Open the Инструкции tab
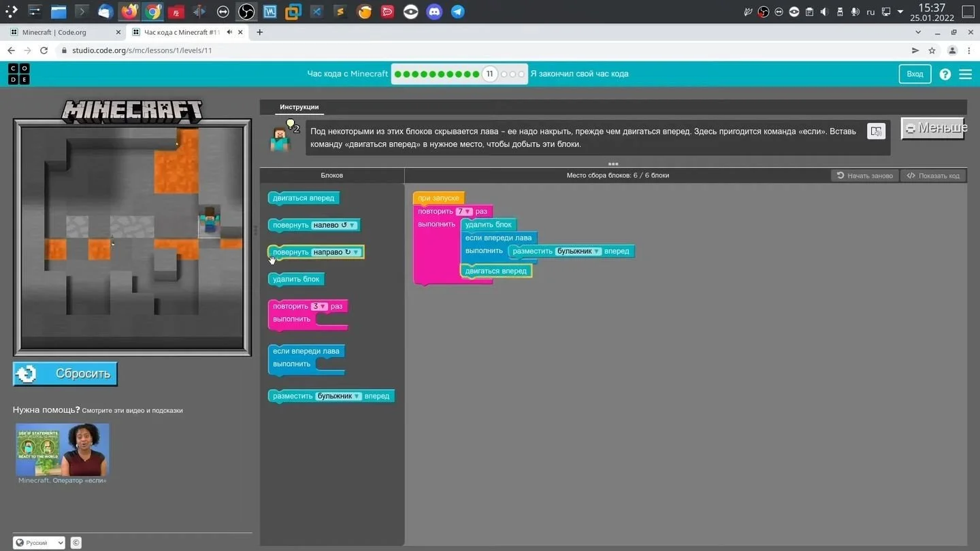Image resolution: width=980 pixels, height=551 pixels. point(299,107)
